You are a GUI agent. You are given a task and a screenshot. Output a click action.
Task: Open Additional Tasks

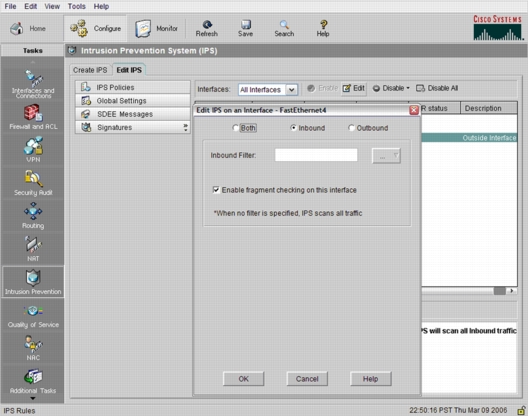(x=33, y=381)
